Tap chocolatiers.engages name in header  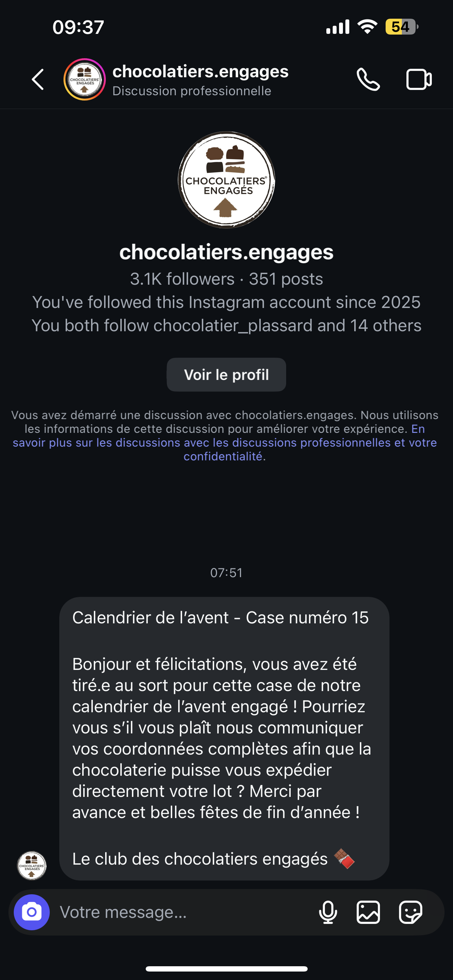click(200, 72)
